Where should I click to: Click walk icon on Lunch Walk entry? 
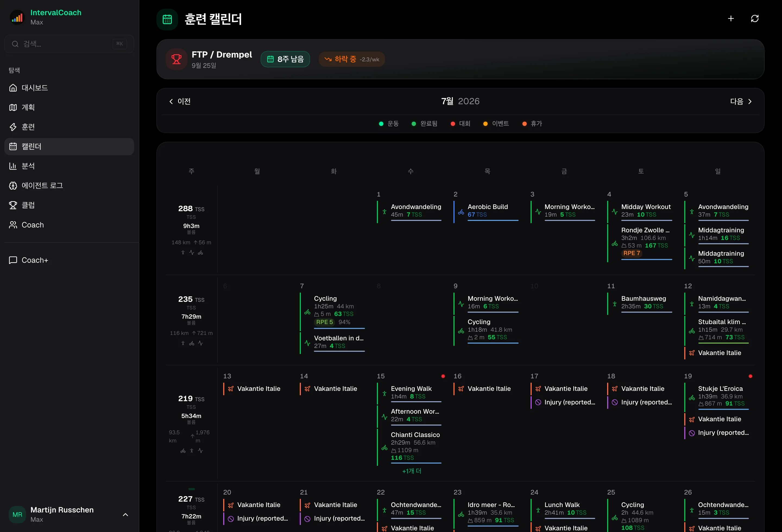538,510
